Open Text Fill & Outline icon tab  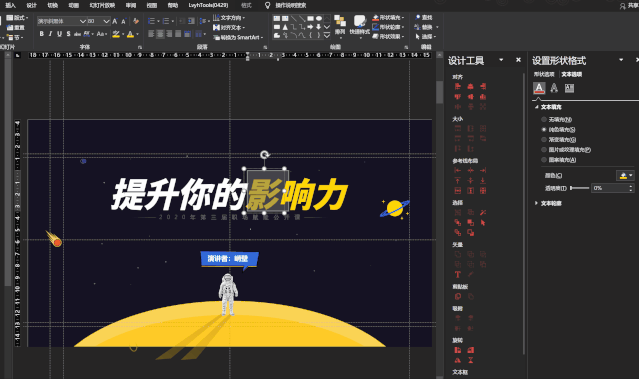click(x=539, y=88)
